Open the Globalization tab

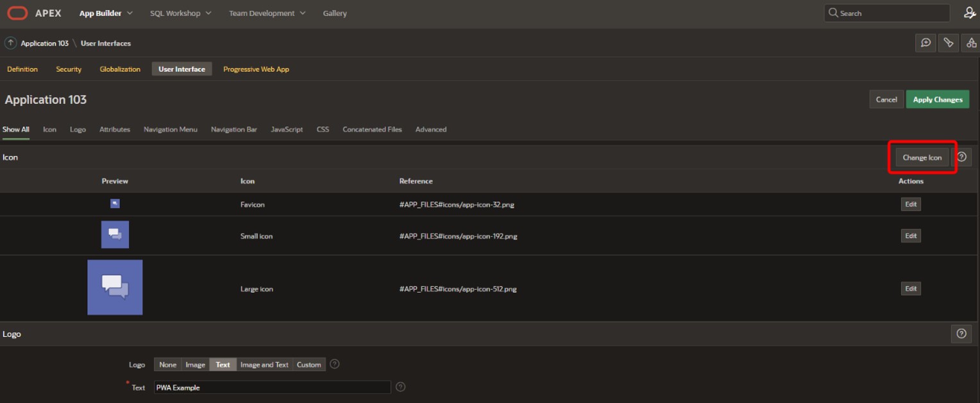pos(120,69)
